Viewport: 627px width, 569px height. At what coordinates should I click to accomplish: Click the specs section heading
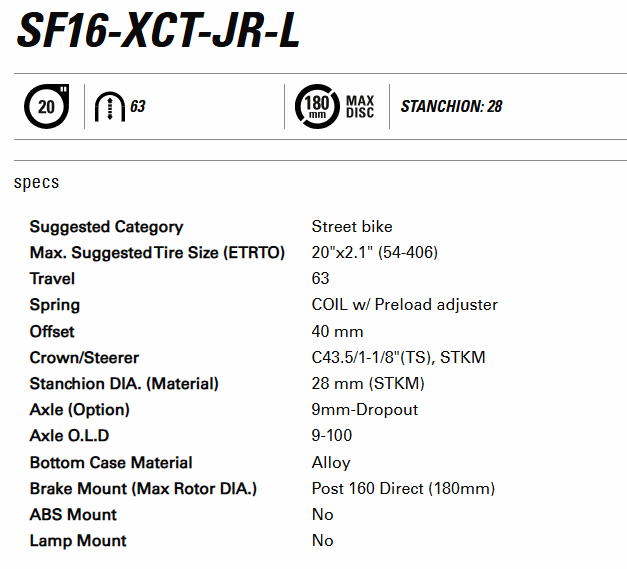coord(37,183)
